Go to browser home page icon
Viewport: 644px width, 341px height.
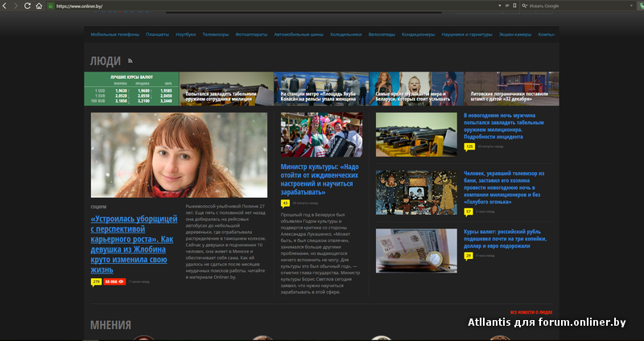(39, 6)
